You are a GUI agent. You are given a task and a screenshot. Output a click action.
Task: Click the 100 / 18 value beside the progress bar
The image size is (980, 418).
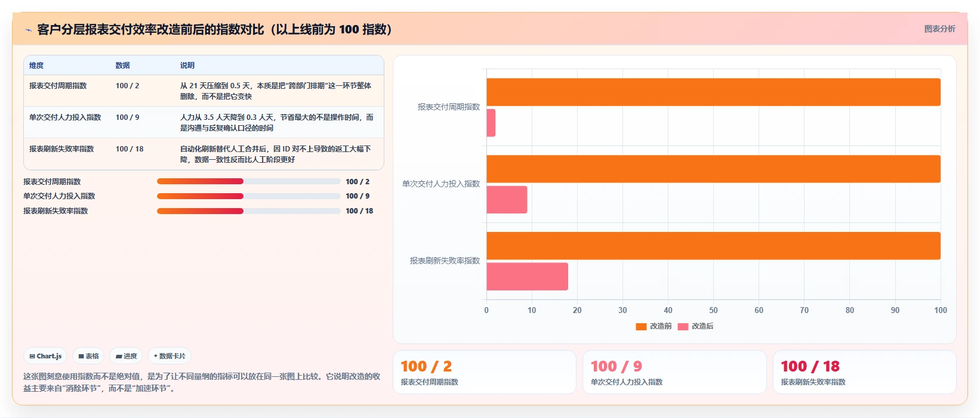pyautogui.click(x=359, y=210)
